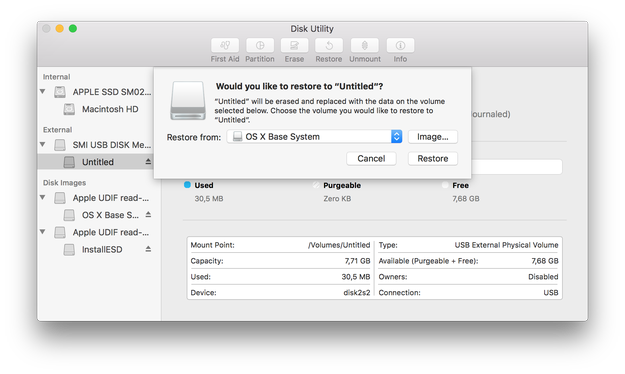Select the APPLE SSD SM02... drive icon
This screenshot has width=625, height=374.
point(60,92)
